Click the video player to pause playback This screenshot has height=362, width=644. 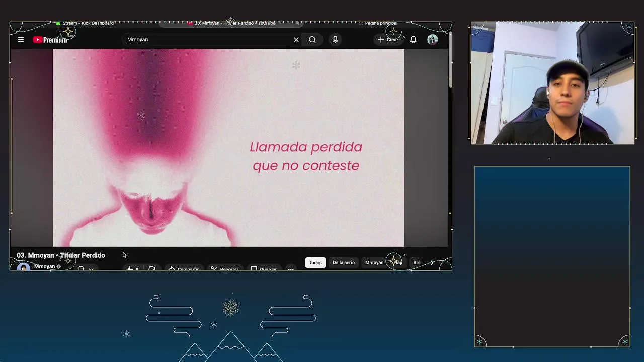click(228, 148)
